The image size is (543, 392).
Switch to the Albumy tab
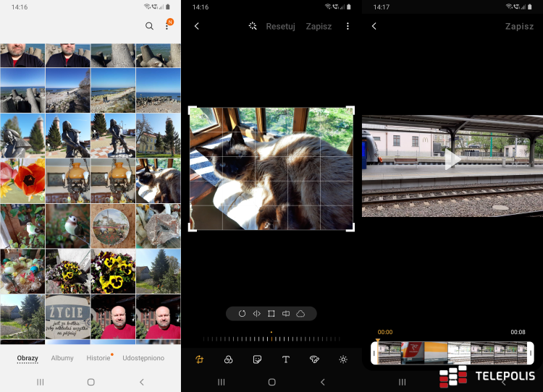tap(62, 358)
